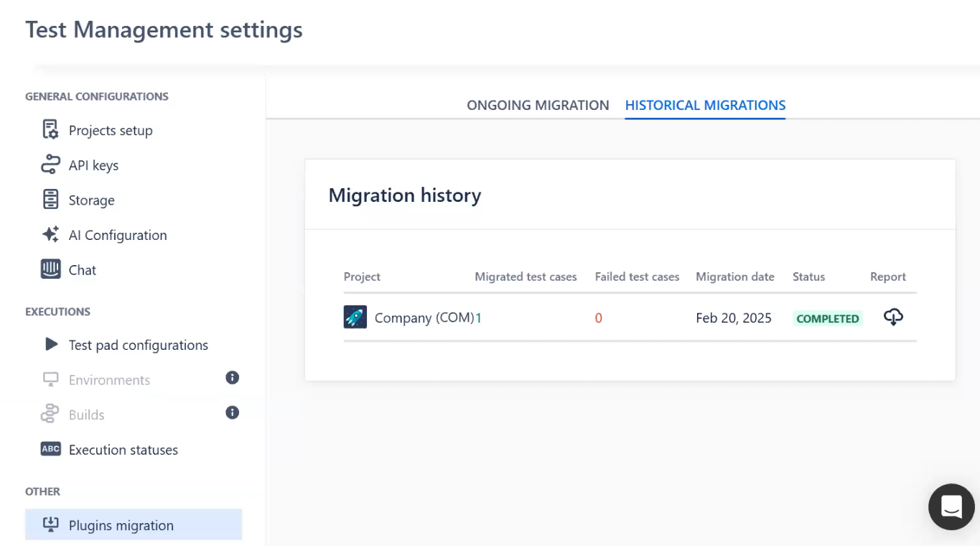Click the API keys icon in sidebar
The width and height of the screenshot is (980, 546).
[50, 165]
